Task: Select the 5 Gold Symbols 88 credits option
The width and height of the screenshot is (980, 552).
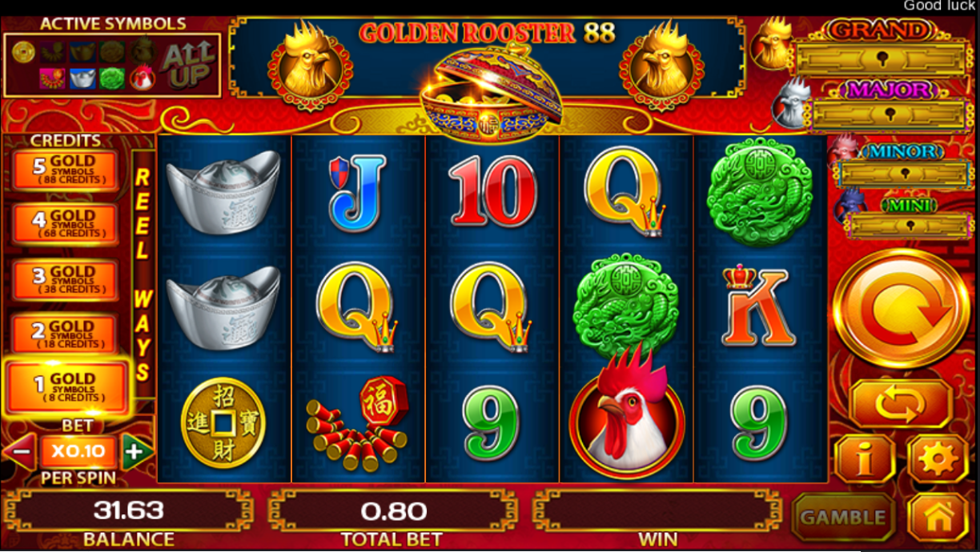Action: tap(65, 170)
